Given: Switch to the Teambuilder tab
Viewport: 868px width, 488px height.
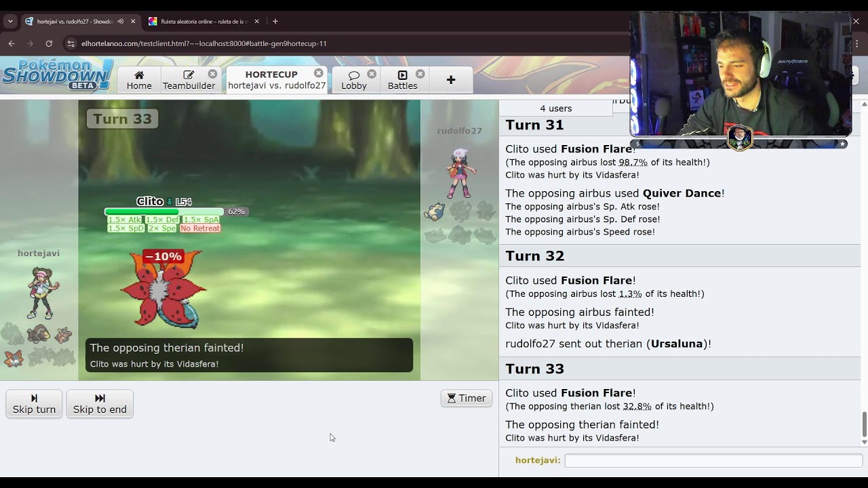Looking at the screenshot, I should pos(189,80).
